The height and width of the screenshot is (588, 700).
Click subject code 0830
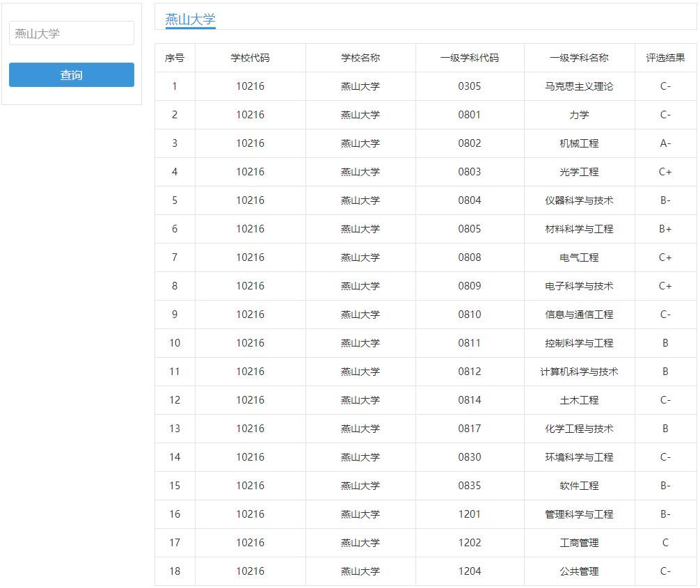pos(470,458)
